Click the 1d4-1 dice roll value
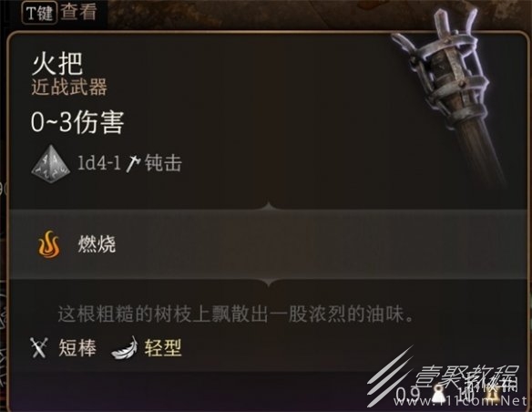Screen dimensions: 532x412 point(98,163)
